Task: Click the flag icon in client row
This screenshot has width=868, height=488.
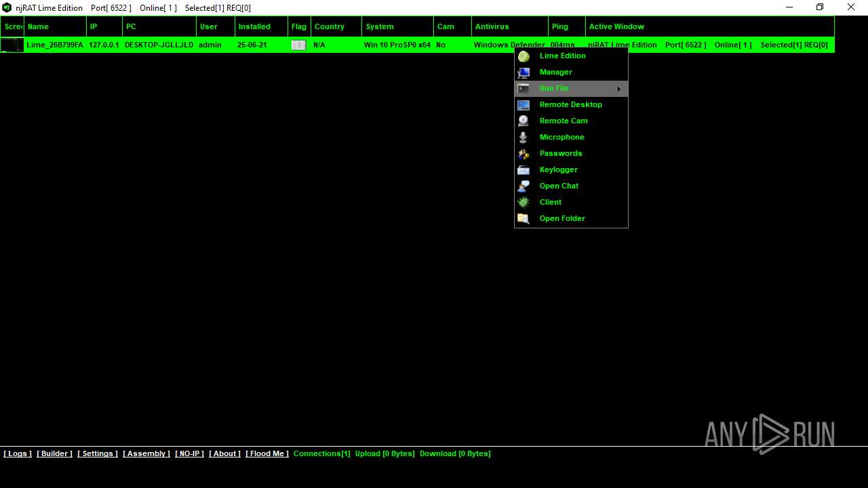Action: click(298, 45)
